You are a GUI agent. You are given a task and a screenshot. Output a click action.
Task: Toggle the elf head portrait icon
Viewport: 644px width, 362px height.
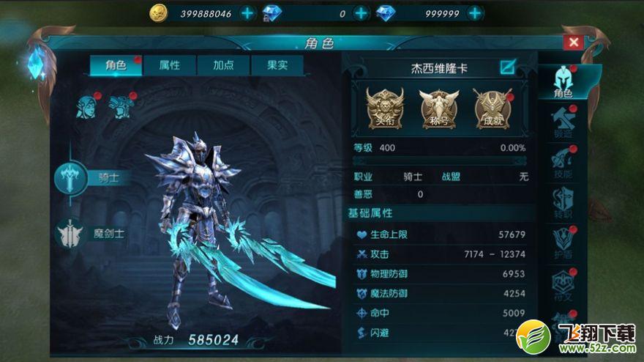(87, 107)
